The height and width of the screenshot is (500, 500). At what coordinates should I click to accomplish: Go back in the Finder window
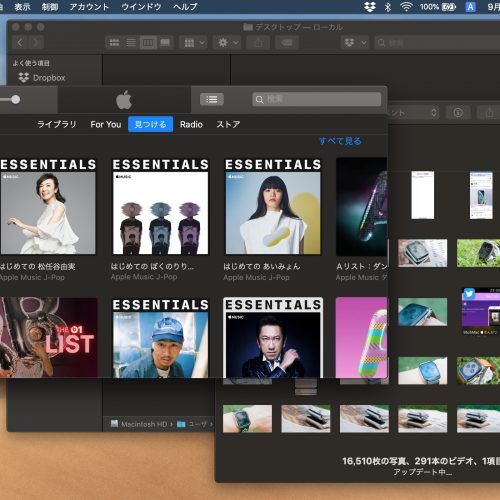(x=20, y=42)
